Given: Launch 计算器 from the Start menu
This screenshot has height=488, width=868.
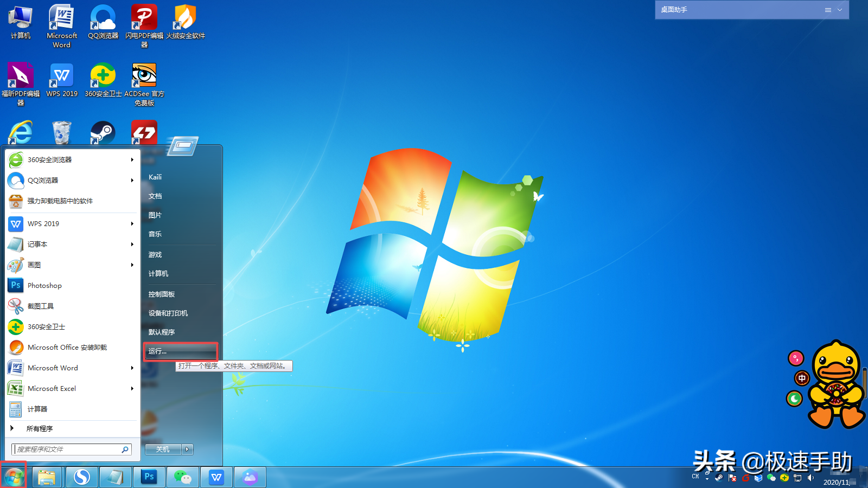Looking at the screenshot, I should [72, 409].
